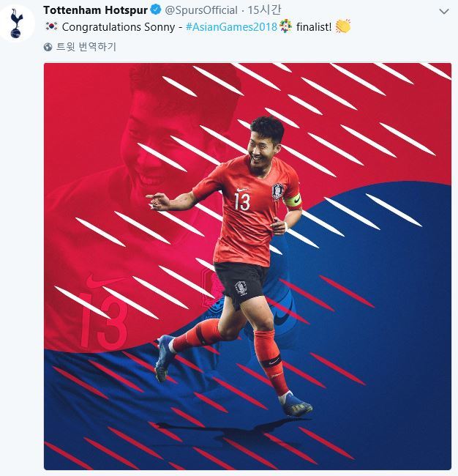Open the @SpursOfficial handle link

coord(201,11)
